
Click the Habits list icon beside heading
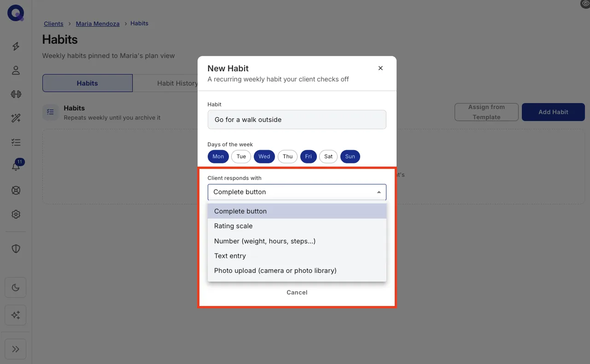(51, 112)
